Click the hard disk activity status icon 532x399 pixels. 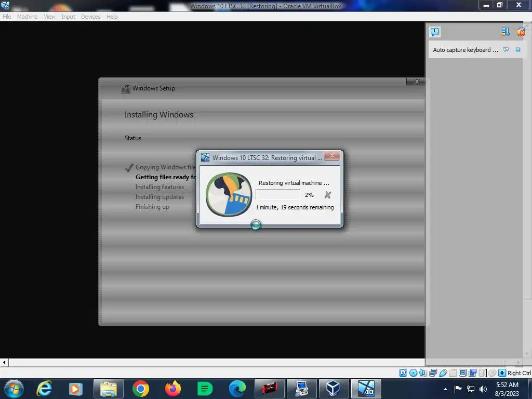coord(403,373)
